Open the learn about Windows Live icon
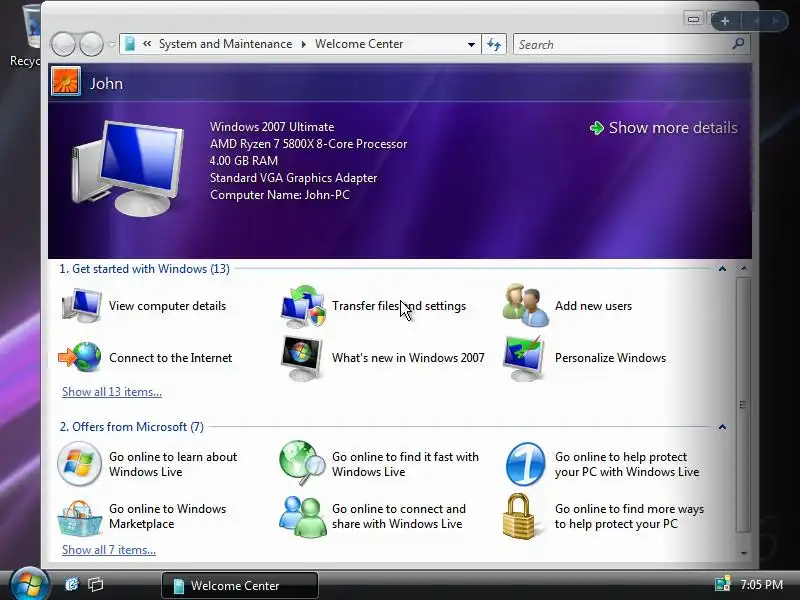This screenshot has height=600, width=800. (79, 464)
